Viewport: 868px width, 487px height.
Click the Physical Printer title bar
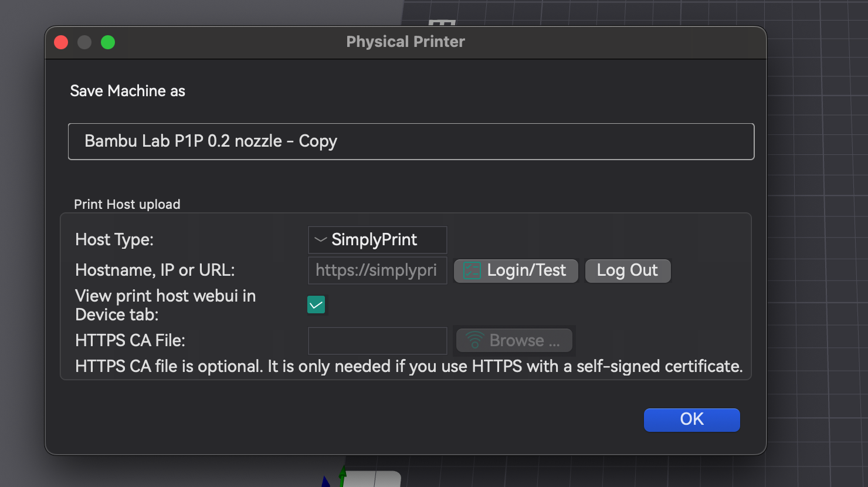[x=406, y=42]
